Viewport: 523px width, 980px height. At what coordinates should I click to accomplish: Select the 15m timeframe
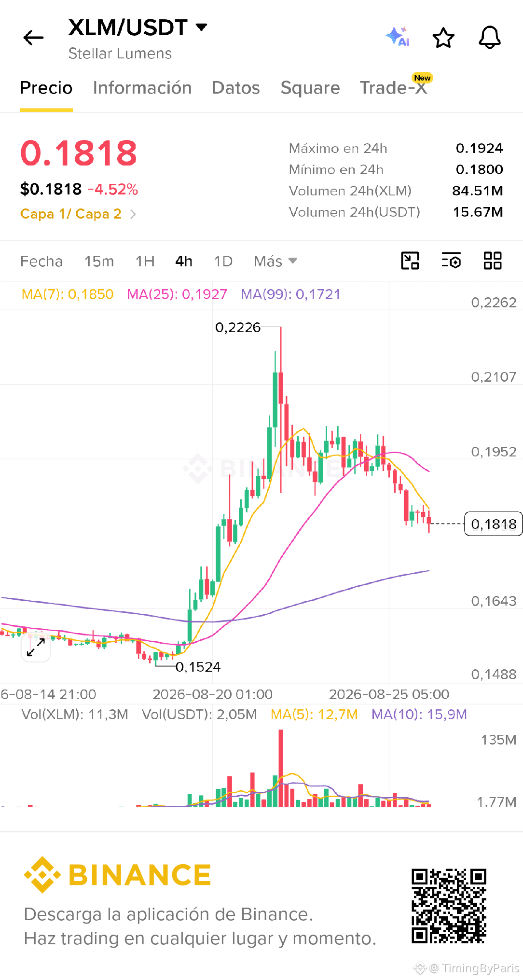(99, 261)
